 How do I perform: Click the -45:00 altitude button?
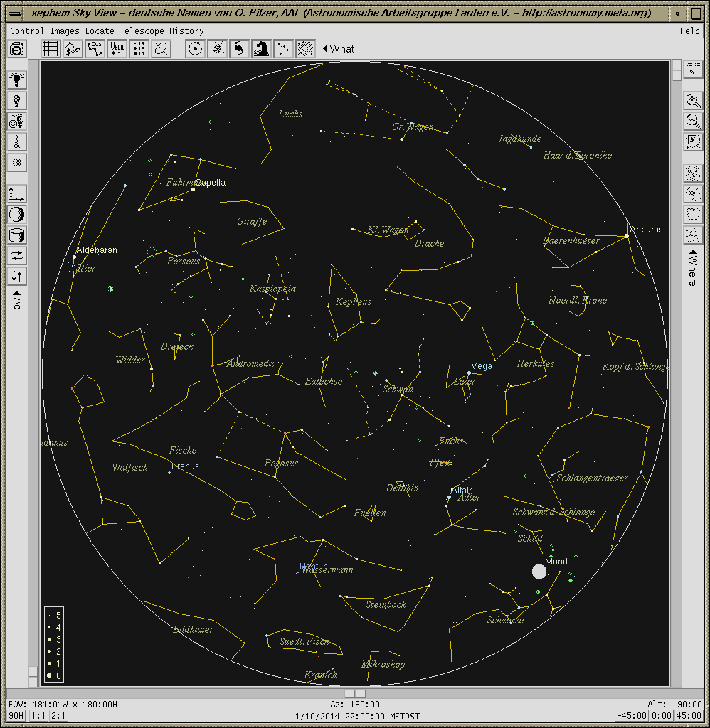pyautogui.click(x=632, y=715)
